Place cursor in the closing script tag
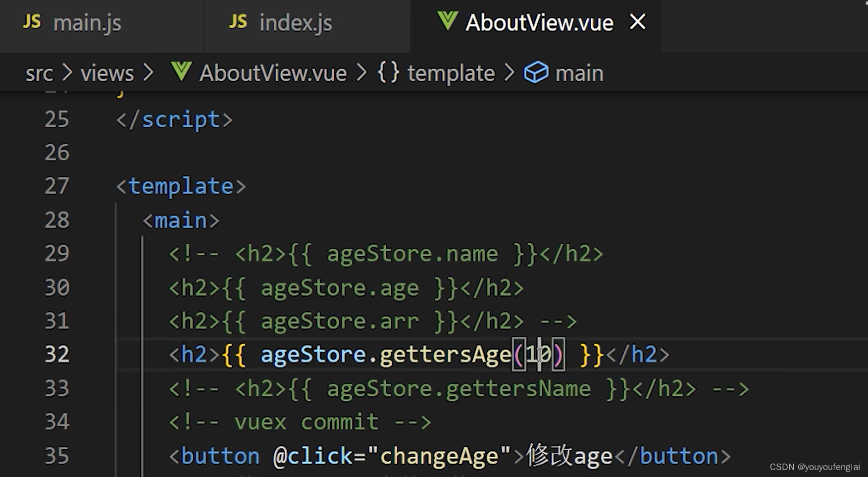 (174, 120)
